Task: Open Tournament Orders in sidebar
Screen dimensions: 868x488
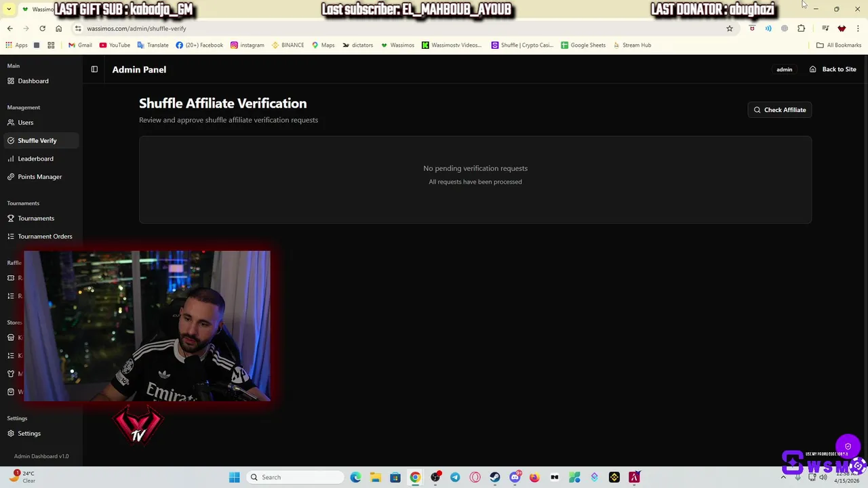Action: [41, 237]
